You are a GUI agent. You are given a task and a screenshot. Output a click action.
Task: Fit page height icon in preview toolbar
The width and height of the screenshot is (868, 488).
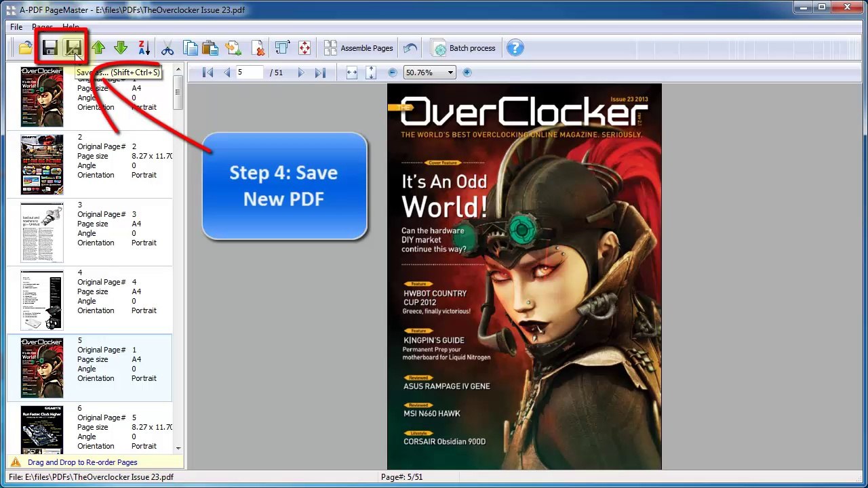pyautogui.click(x=370, y=73)
